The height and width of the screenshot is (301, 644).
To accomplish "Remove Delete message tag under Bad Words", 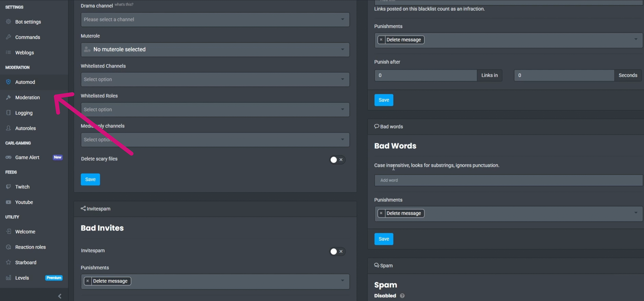I will (x=381, y=213).
